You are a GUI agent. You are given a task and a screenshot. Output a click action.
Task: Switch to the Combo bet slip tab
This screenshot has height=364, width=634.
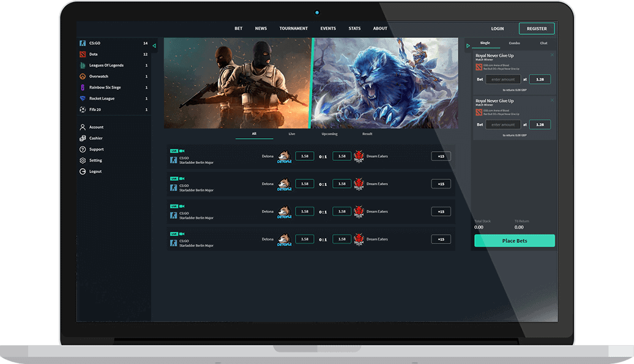pyautogui.click(x=514, y=43)
